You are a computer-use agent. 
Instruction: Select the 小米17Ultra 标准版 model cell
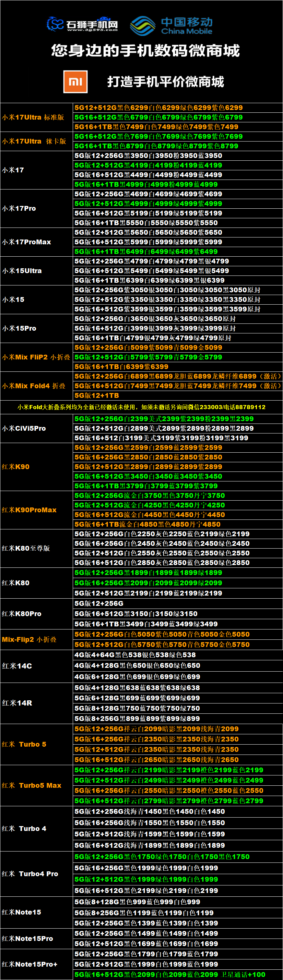pos(33,117)
